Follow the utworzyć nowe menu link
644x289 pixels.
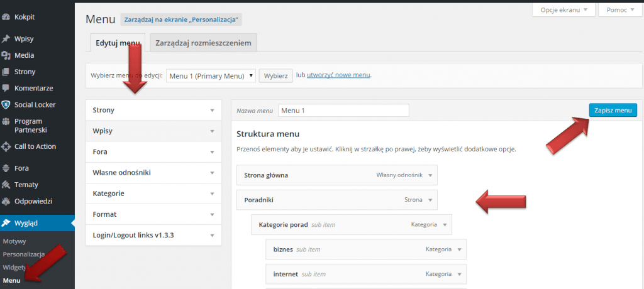click(338, 75)
